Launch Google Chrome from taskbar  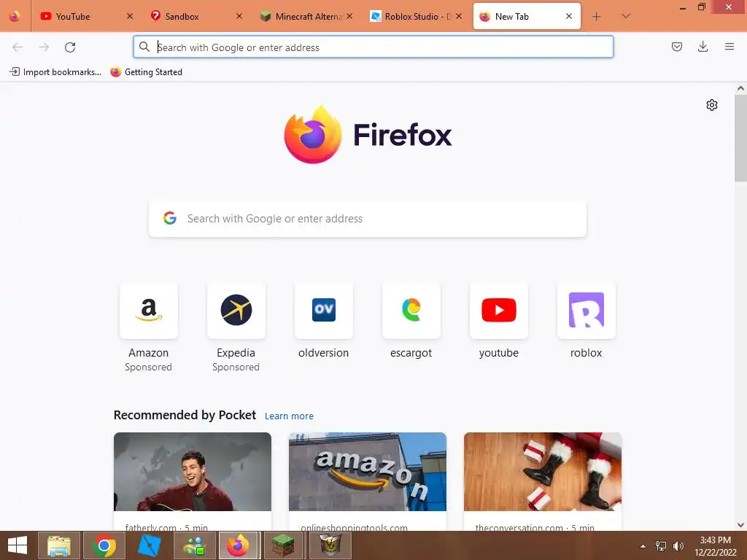tap(104, 545)
